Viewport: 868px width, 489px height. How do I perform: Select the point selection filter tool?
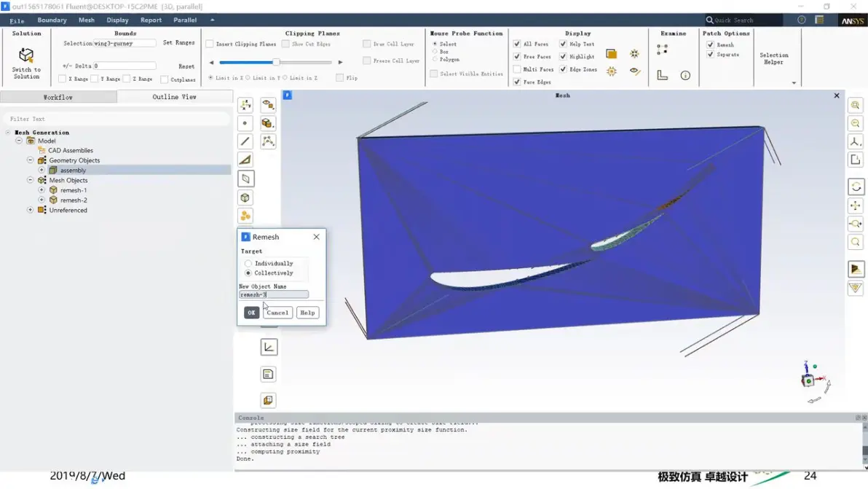coord(245,123)
